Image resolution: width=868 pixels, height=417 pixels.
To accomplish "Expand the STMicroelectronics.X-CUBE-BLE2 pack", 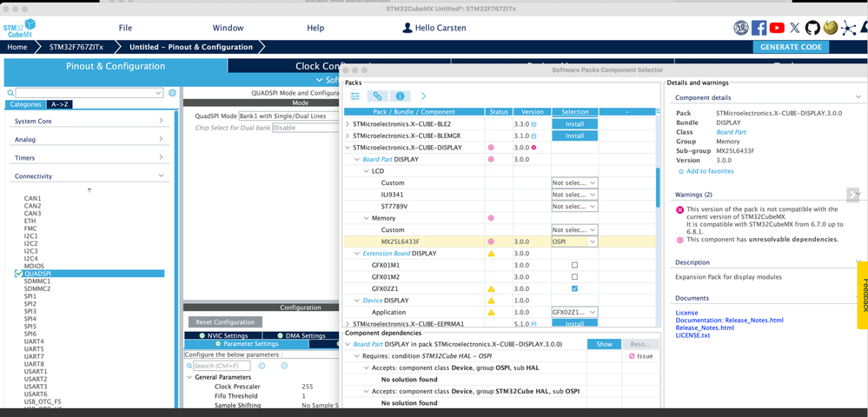I will click(x=348, y=124).
